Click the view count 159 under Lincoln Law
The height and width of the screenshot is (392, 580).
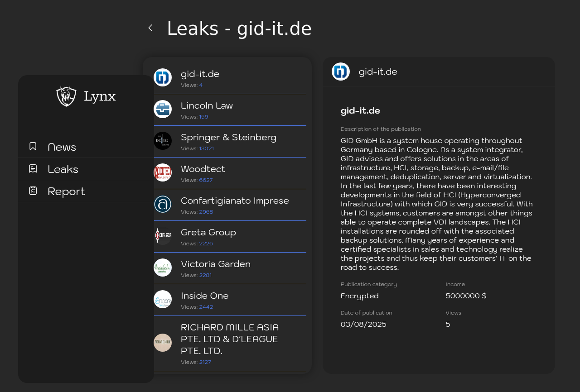(204, 117)
